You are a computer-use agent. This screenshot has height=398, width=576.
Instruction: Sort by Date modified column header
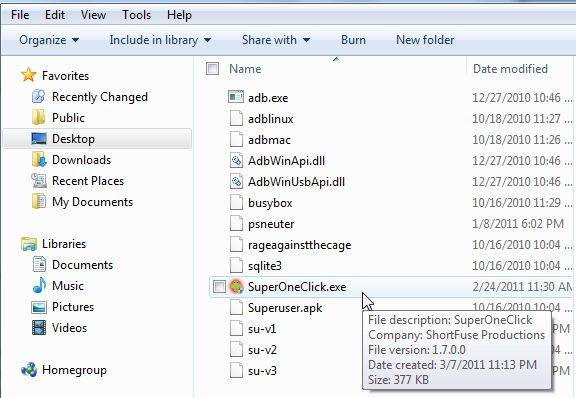pos(510,69)
